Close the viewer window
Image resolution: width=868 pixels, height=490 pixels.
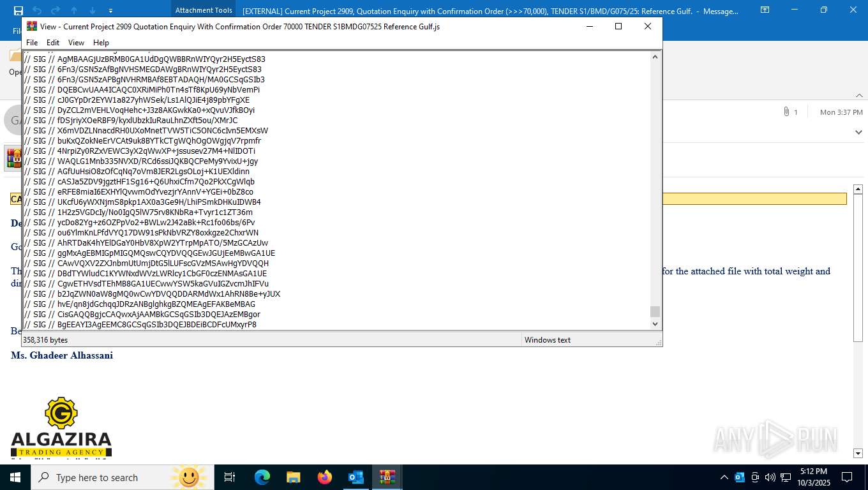647,26
